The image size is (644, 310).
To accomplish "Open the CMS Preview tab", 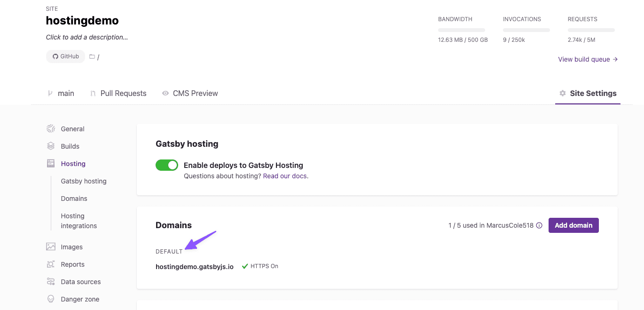I will coord(190,93).
